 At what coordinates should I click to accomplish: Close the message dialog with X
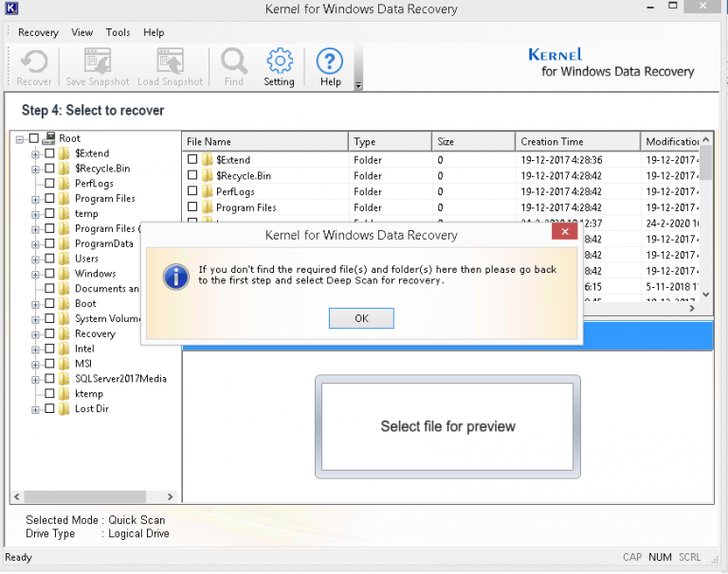coord(565,231)
